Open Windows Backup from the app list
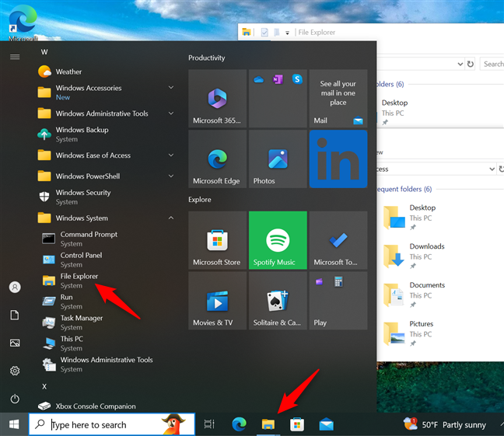504x436 pixels. (x=106, y=134)
